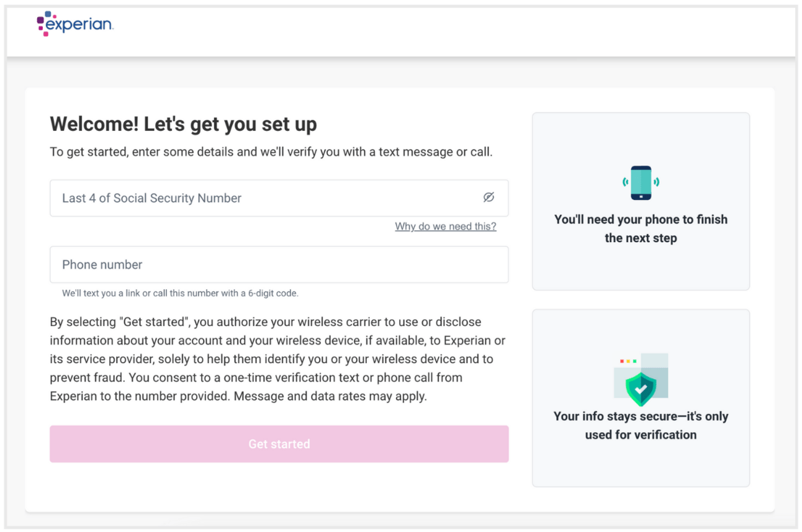Focus the Last 4 of Social Security Number field
Viewport: 802px width, 532px height.
pyautogui.click(x=279, y=198)
